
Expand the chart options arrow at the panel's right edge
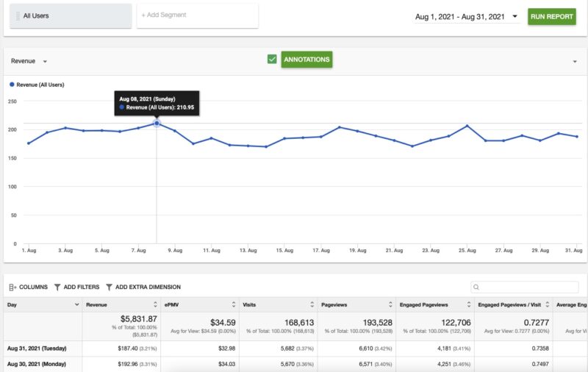coord(574,61)
